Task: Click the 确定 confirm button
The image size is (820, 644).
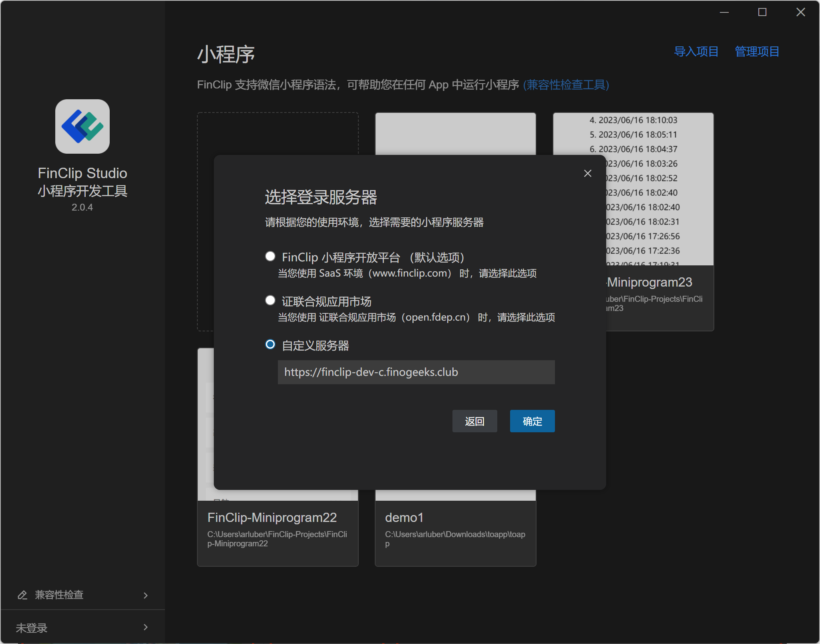Action: click(532, 421)
